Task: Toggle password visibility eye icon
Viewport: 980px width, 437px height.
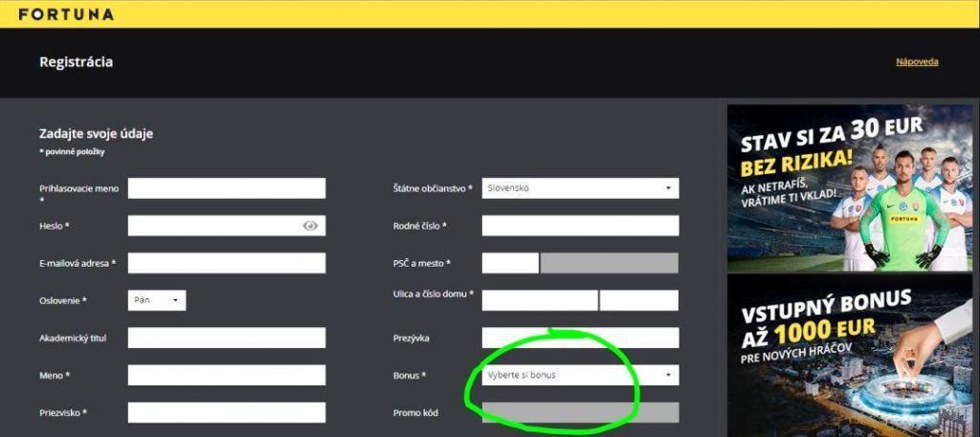Action: click(x=310, y=226)
